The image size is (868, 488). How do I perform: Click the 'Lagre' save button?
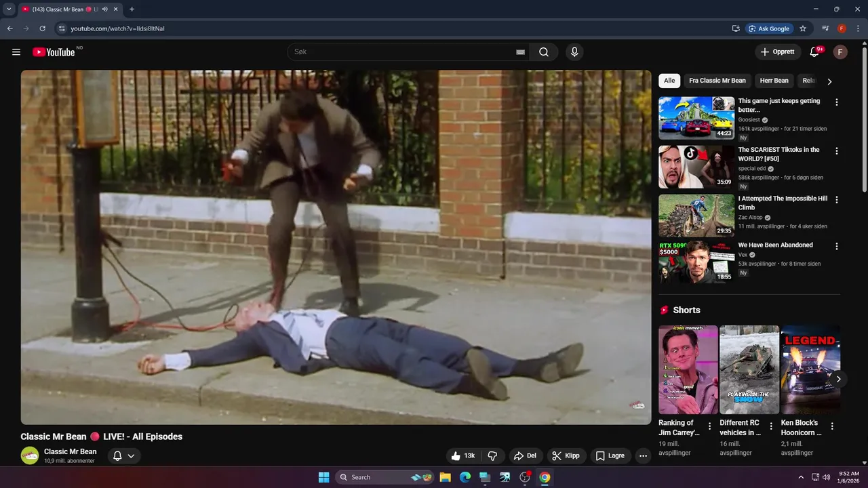pyautogui.click(x=610, y=456)
